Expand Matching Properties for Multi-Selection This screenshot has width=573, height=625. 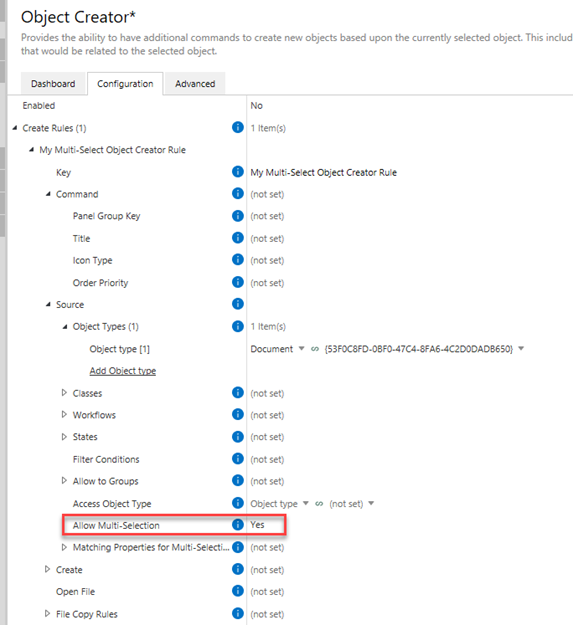[64, 547]
